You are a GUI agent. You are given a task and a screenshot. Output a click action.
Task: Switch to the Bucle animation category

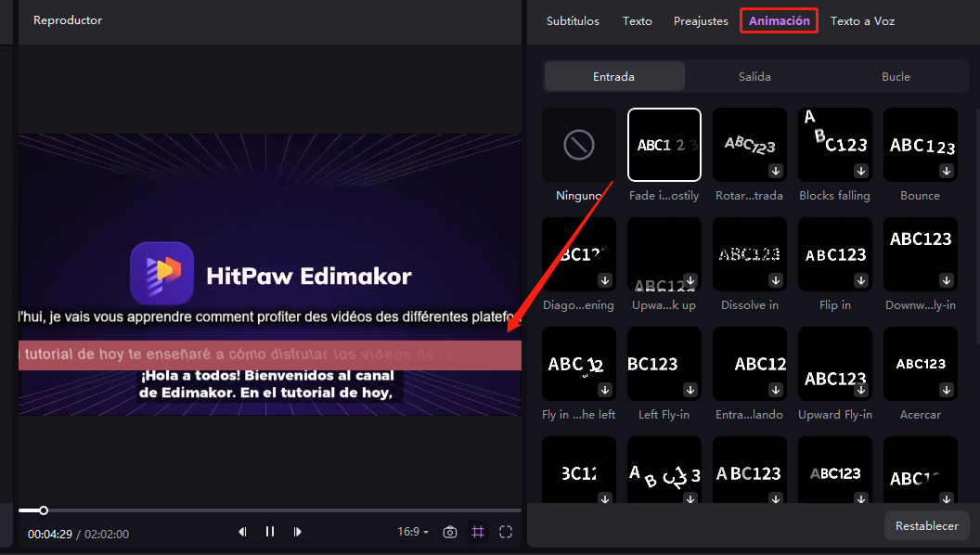(896, 77)
